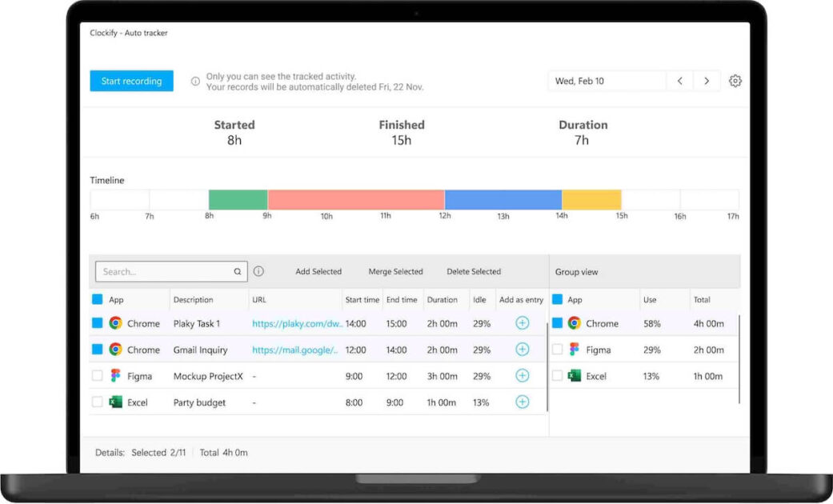This screenshot has width=833, height=504.
Task: Open the settings gear icon
Action: [x=735, y=81]
